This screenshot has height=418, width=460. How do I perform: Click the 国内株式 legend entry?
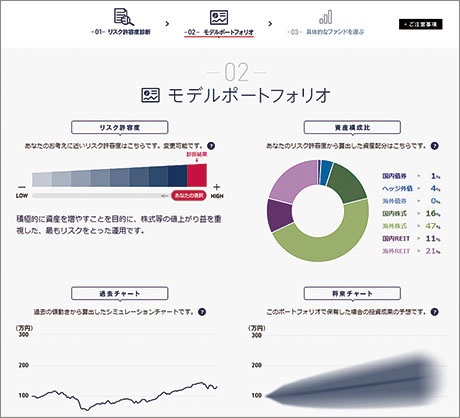(411, 213)
